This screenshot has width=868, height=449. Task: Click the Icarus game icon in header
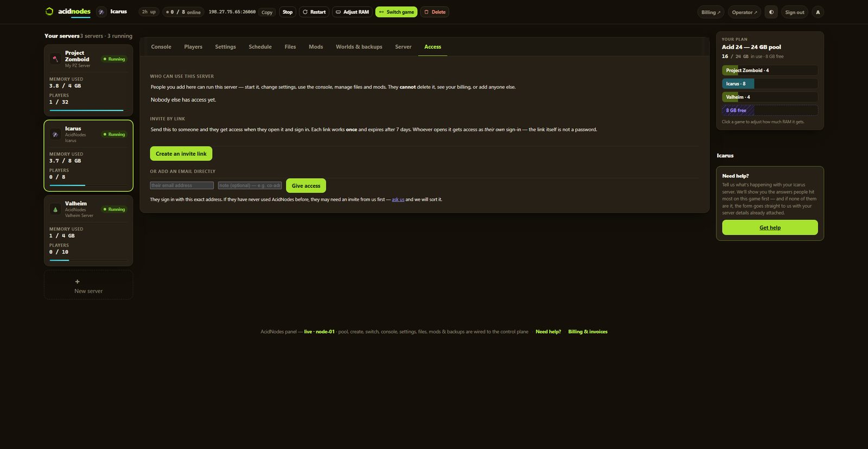click(101, 12)
